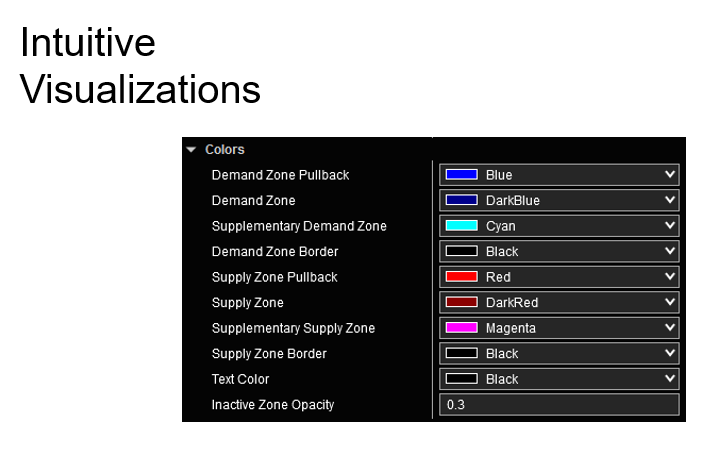707x451 pixels.
Task: Expand the Supplementary Demand Zone Cyan dropdown
Action: [669, 226]
